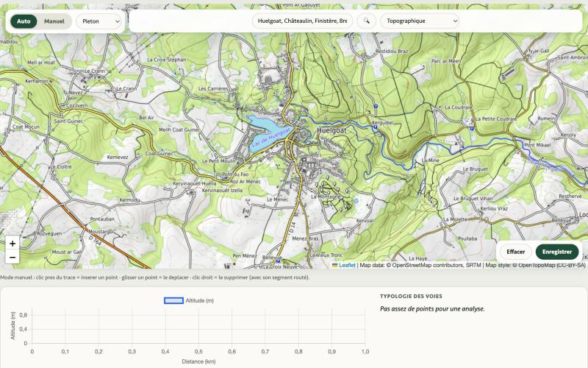Toggle the Altitude (m) chart legend
Viewport: 588px width, 368px height.
click(189, 300)
